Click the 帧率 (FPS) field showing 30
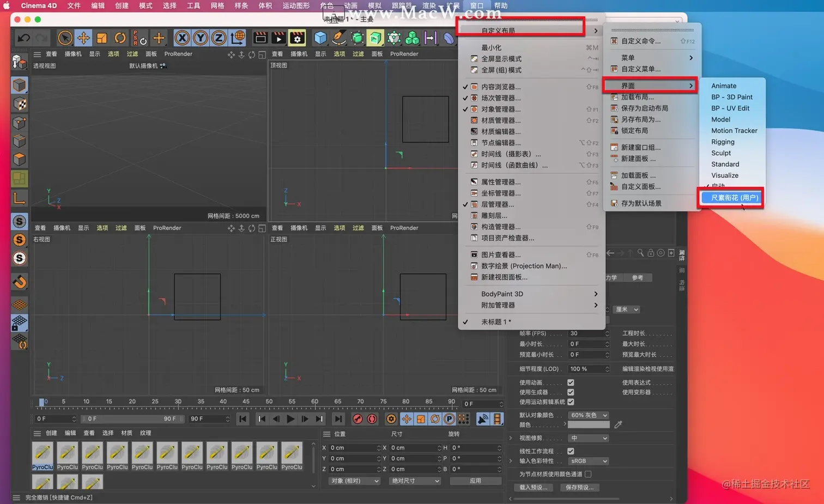Image resolution: width=824 pixels, height=504 pixels. (589, 333)
